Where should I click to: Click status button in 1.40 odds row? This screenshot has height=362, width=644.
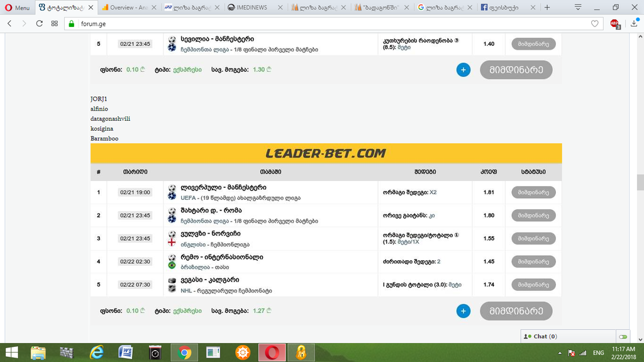coord(533,44)
